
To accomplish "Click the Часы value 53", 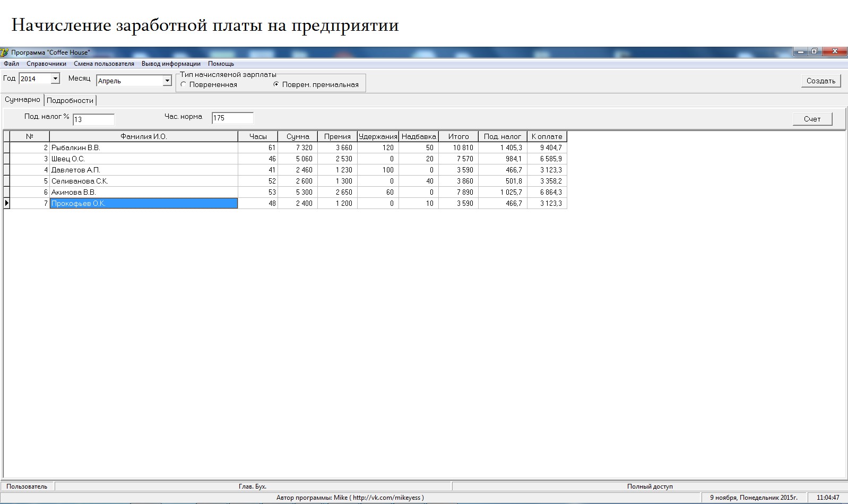I will (x=272, y=193).
